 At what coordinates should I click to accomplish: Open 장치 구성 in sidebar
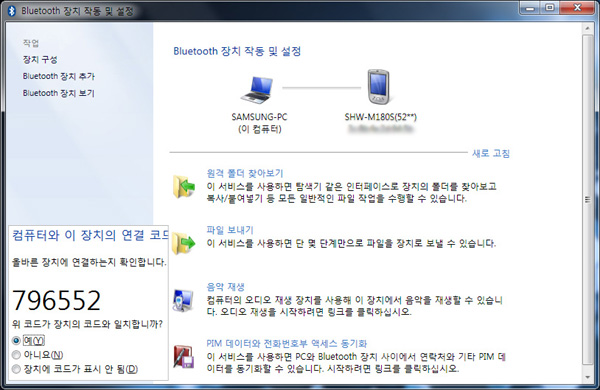point(40,60)
